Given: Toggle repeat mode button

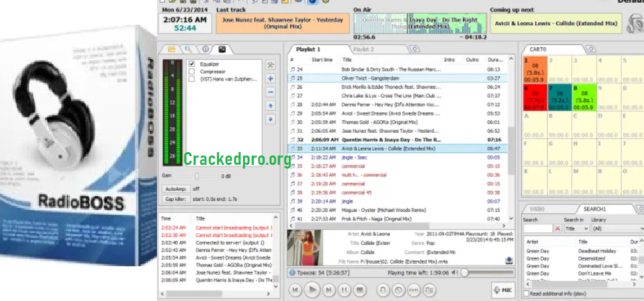Looking at the screenshot, I should point(383,290).
